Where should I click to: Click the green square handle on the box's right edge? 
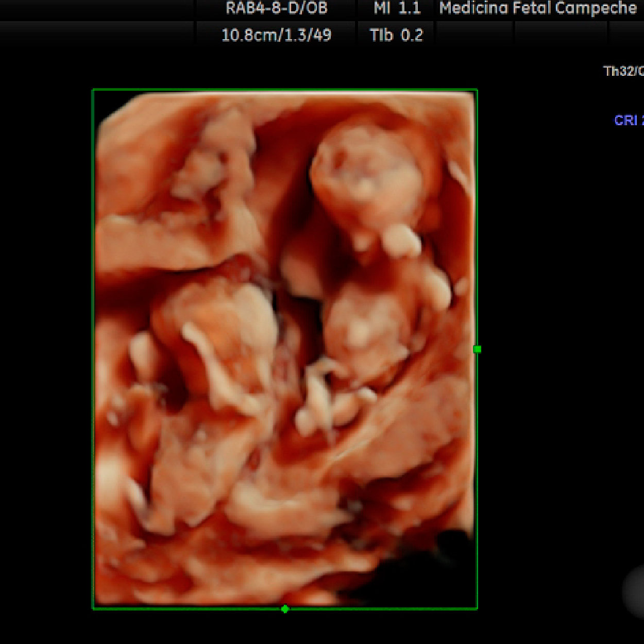pyautogui.click(x=477, y=349)
